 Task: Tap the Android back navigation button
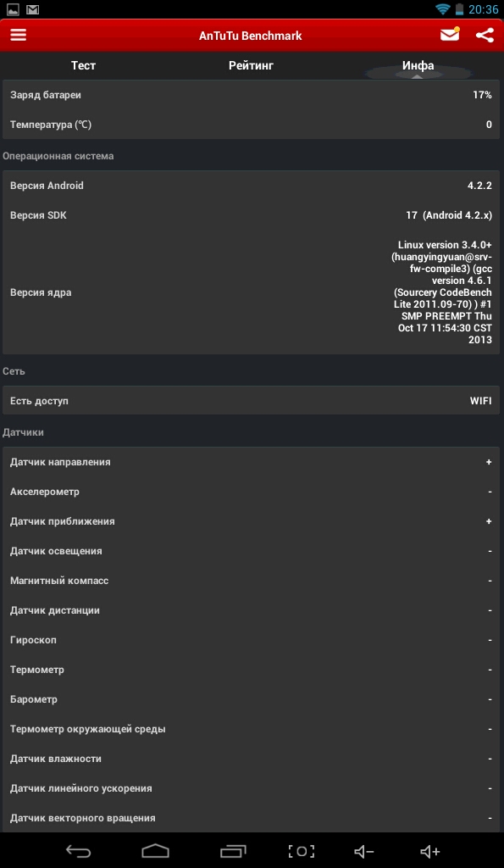tap(78, 851)
